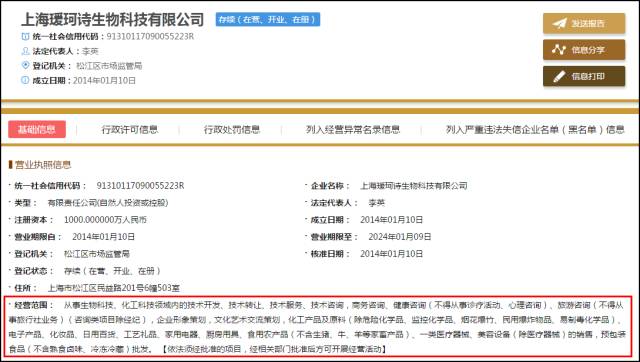Click the 住所 address text
The width and height of the screenshot is (640, 362).
click(113, 288)
